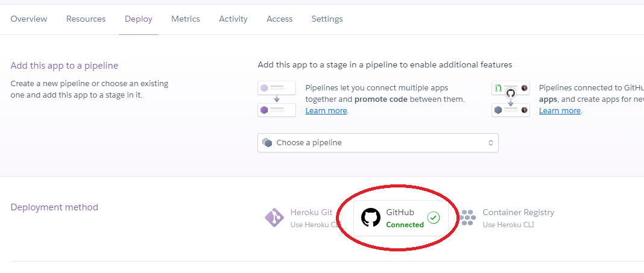Open the Choose a pipeline dropdown

pos(378,143)
